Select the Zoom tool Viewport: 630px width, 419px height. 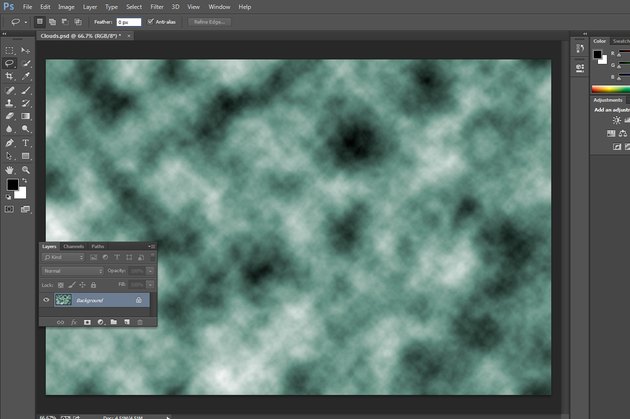click(26, 170)
